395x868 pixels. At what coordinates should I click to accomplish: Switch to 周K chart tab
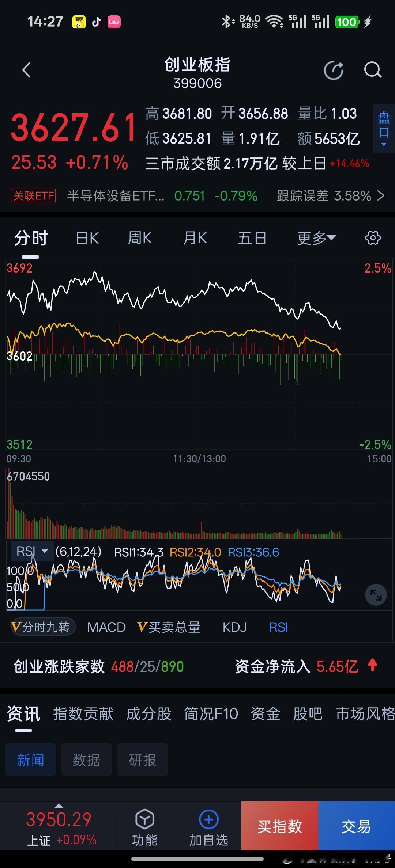[140, 238]
